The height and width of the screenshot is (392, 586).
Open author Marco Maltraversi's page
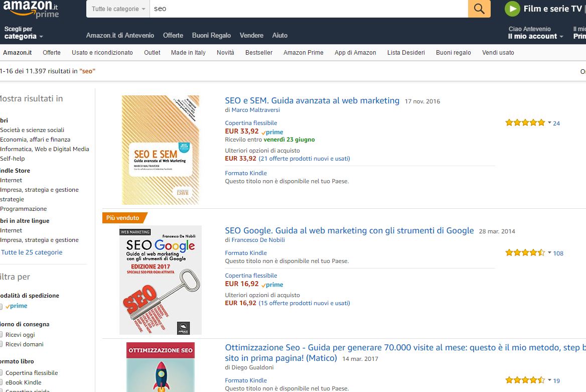256,110
